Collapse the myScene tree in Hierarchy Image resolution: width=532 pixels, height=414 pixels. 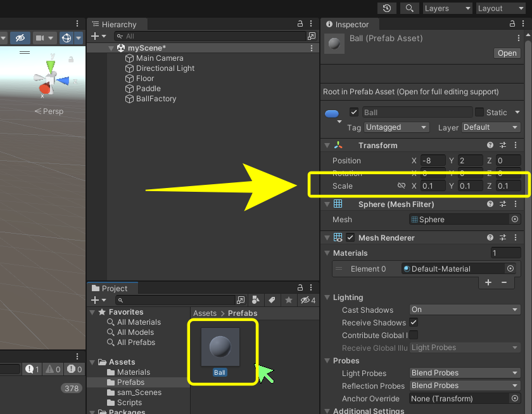coord(111,48)
